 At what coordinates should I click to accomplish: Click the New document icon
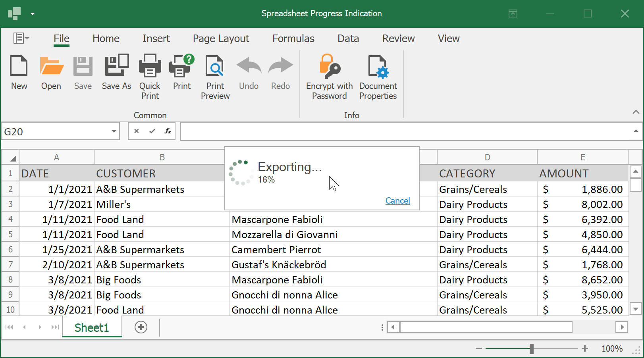19,66
